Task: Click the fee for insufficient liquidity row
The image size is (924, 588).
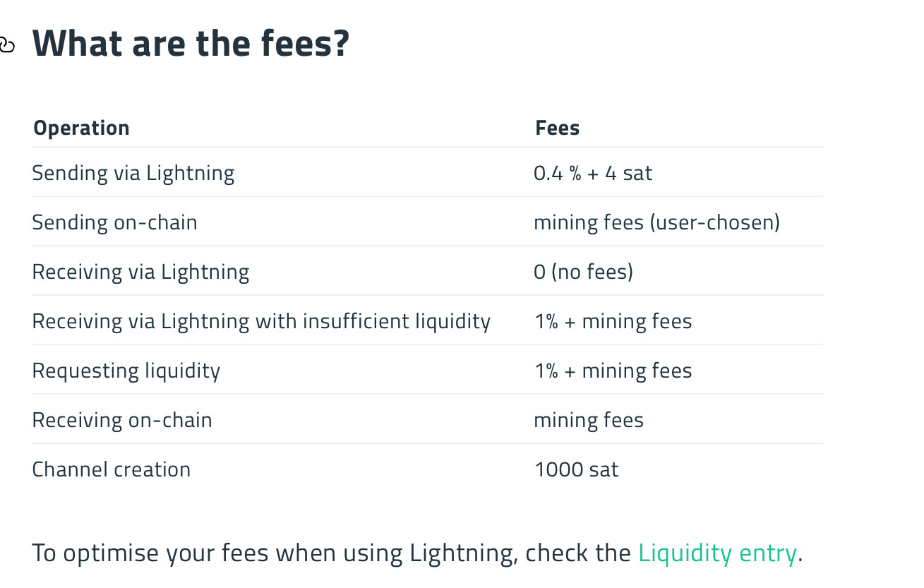Action: [613, 321]
